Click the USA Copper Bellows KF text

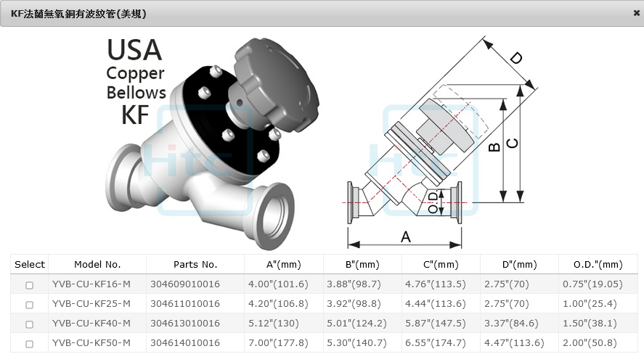coord(136,81)
